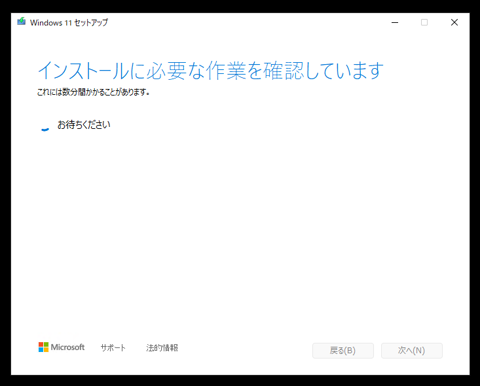Screen dimensions: 480x386
Task: Click the window title Windows 11 セットアップ
Action: tap(69, 22)
